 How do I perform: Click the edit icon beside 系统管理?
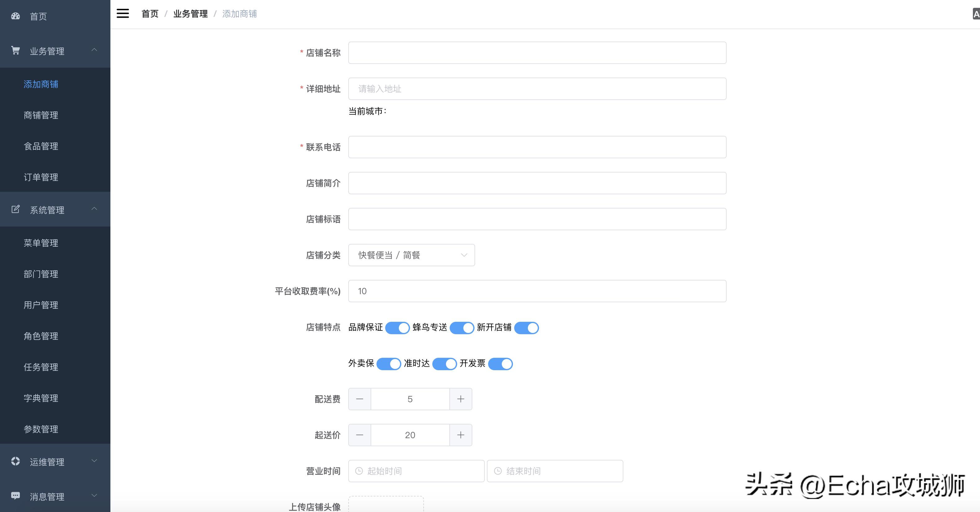tap(15, 209)
